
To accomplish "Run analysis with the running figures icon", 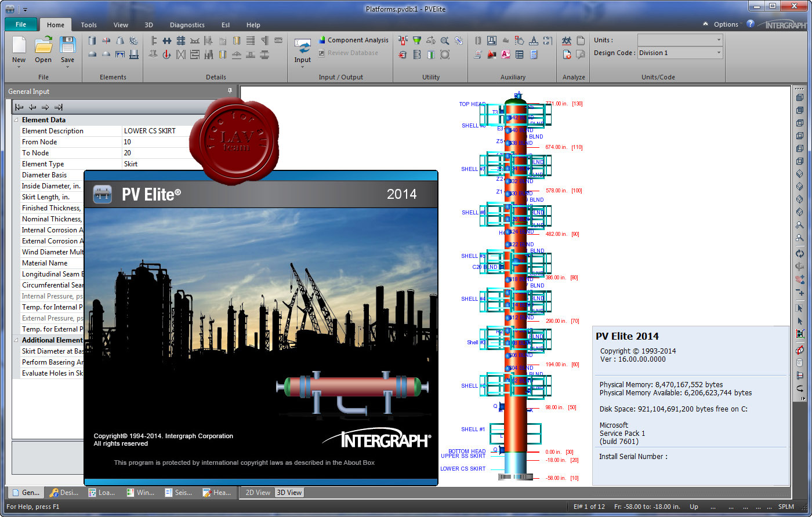I will pos(567,41).
